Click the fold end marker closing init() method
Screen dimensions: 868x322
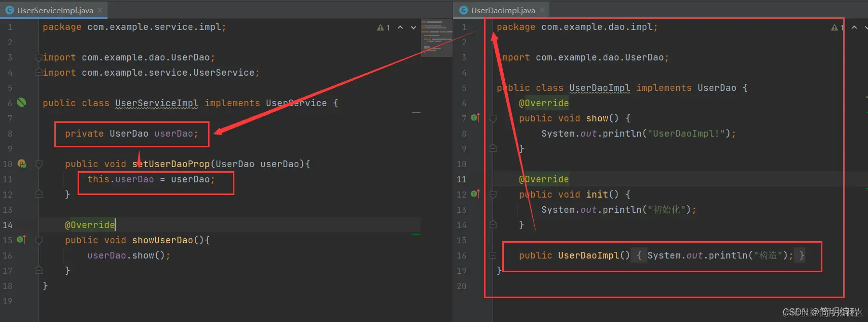[493, 224]
